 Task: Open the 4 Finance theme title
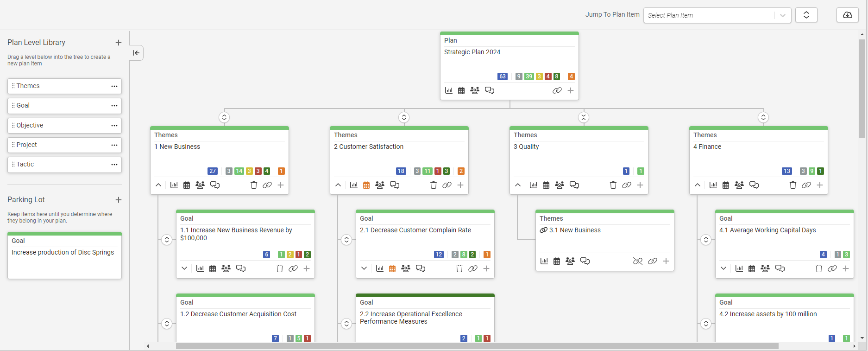click(x=707, y=147)
